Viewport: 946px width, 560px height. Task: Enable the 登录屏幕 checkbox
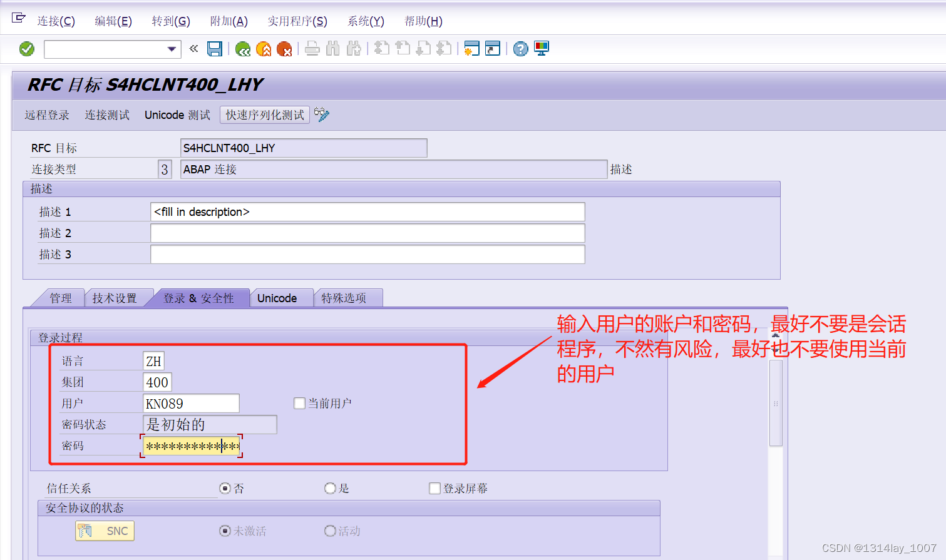434,488
